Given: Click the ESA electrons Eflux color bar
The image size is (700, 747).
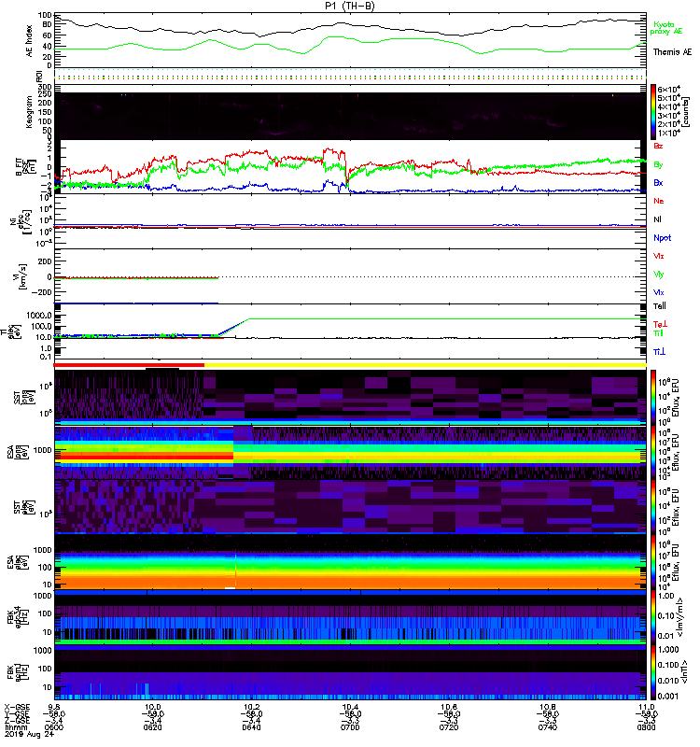Looking at the screenshot, I should 653,561.
